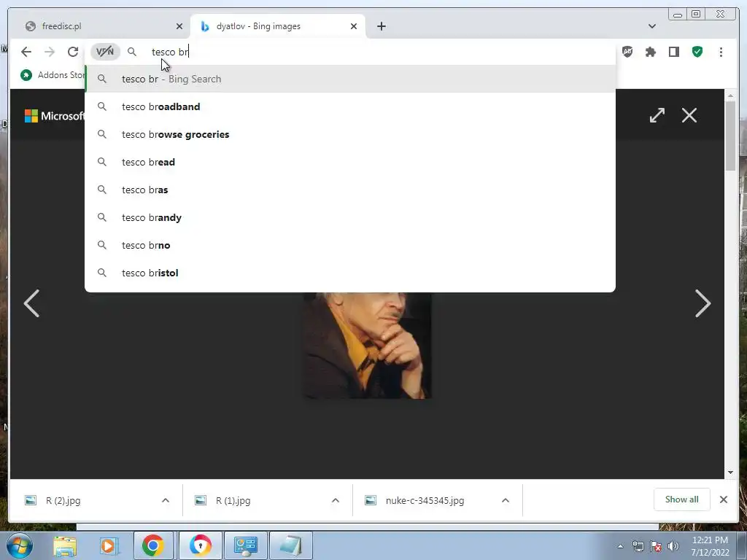Viewport: 747px width, 560px height.
Task: Open the round keyhole-logo app in taskbar
Action: coord(201,545)
